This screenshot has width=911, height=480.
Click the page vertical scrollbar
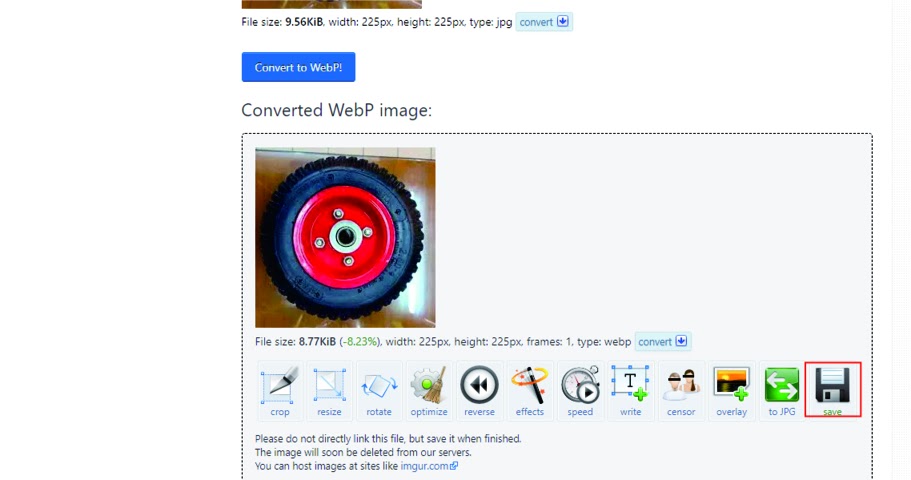coord(901,240)
